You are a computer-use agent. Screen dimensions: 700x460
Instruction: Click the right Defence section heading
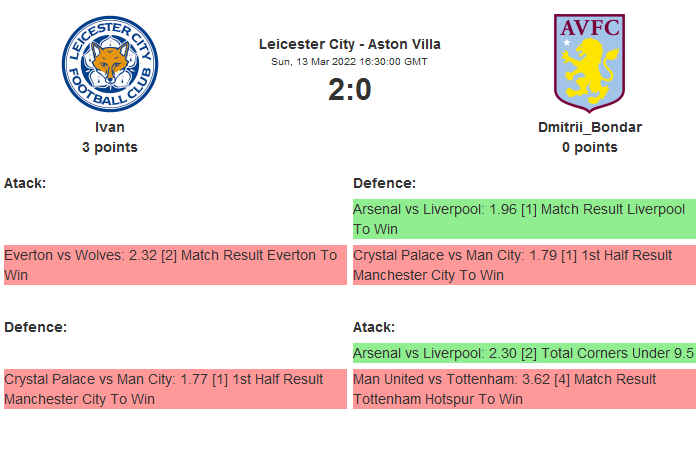click(x=384, y=183)
